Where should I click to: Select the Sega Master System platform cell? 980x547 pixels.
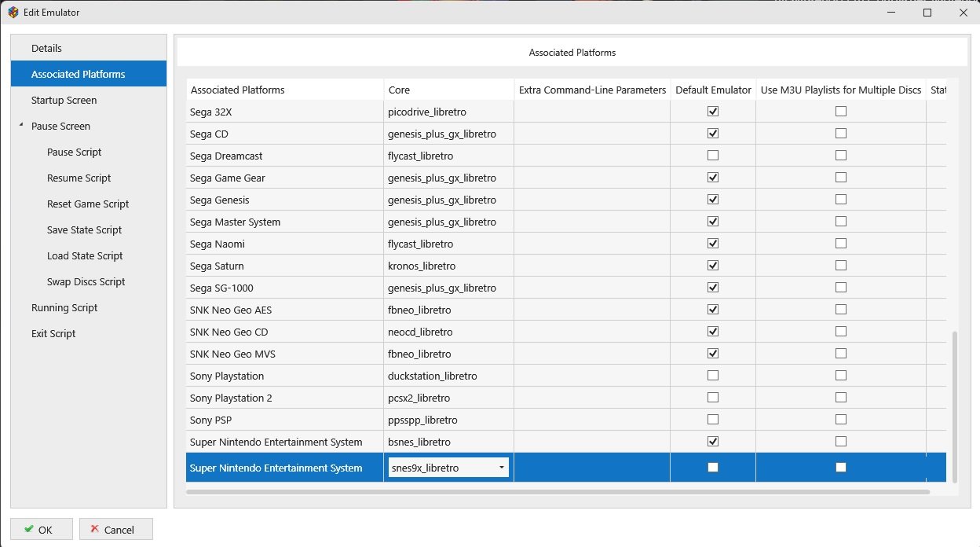(x=285, y=222)
